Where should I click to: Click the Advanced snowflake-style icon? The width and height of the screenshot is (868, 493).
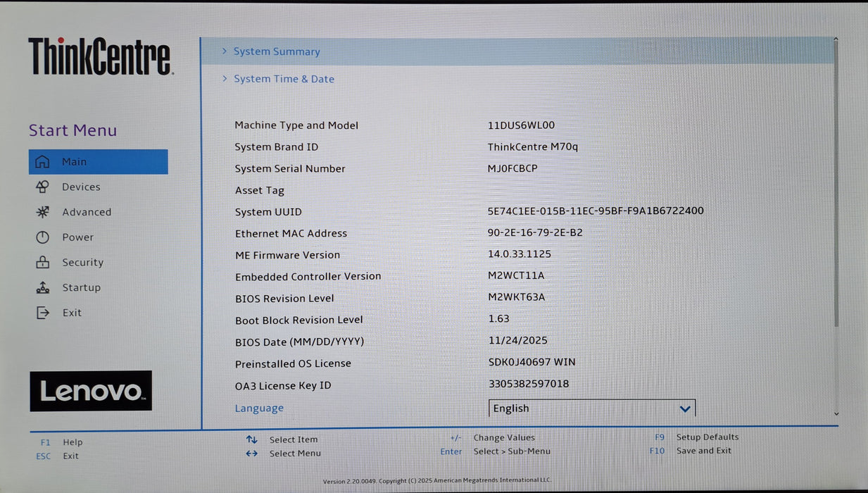42,212
